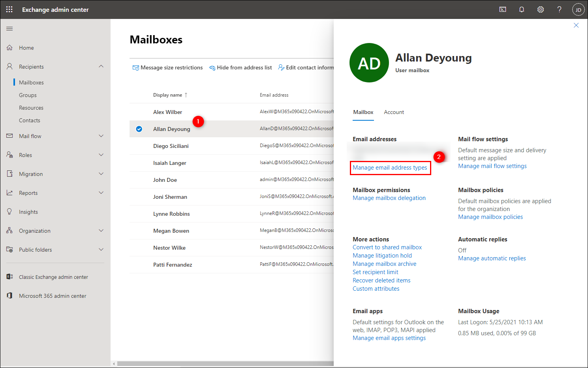
Task: Sort by Display name arrow
Action: (x=186, y=95)
